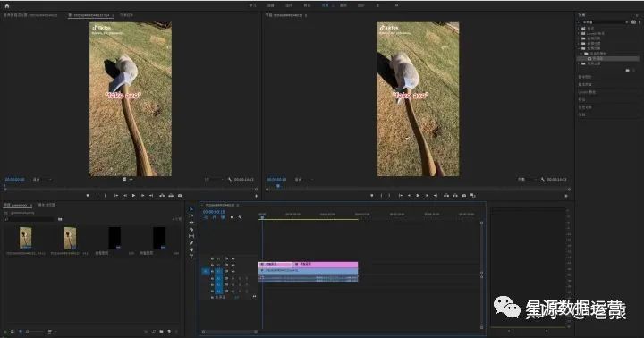Image resolution: width=644 pixels, height=338 pixels.
Task: Open the zoom level dropdown in Source monitor
Action: click(41, 180)
